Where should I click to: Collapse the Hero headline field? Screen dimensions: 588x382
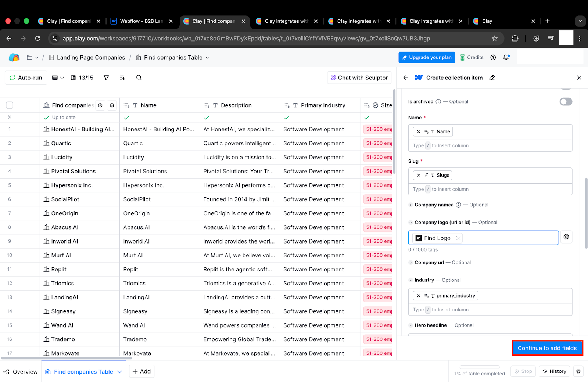tap(411, 325)
